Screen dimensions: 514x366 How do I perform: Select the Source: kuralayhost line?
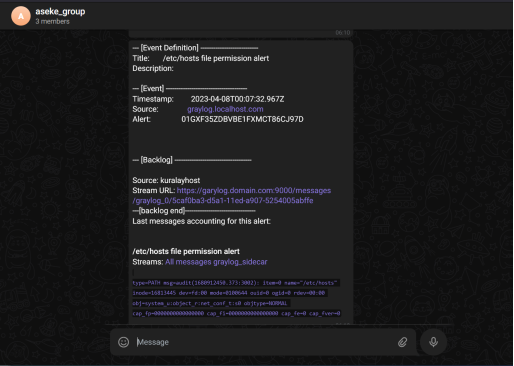166,180
